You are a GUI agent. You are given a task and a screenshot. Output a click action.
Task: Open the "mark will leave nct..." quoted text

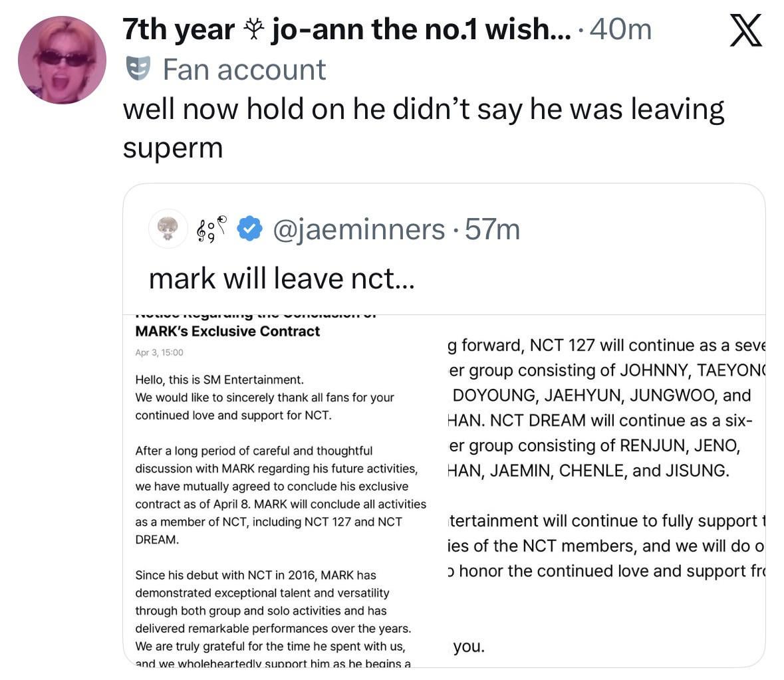coord(281,279)
